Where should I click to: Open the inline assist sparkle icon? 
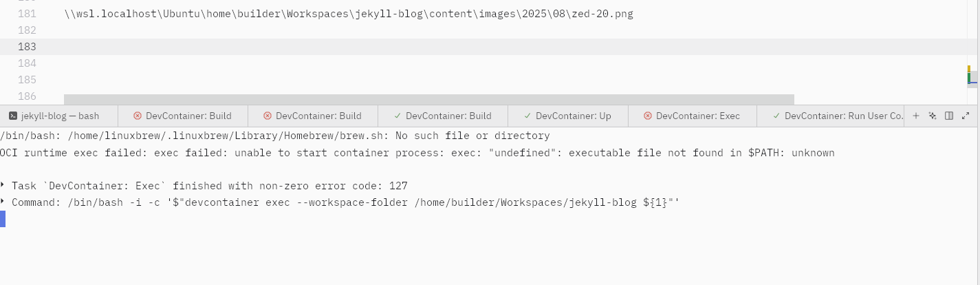click(933, 116)
